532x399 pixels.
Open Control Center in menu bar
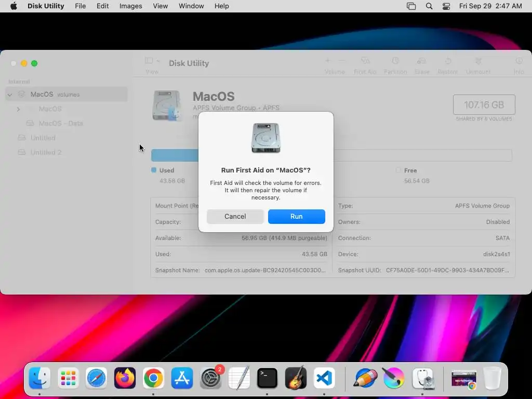(x=446, y=6)
